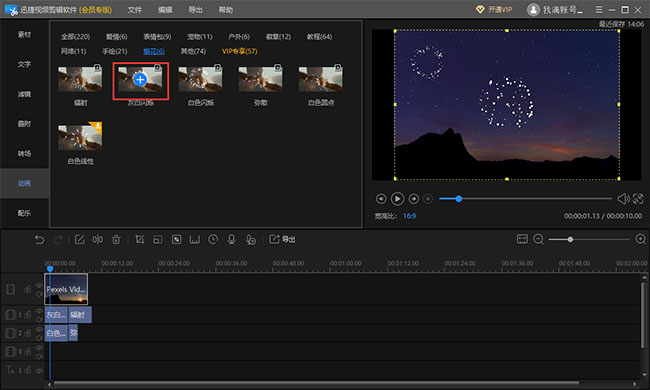Lock overlay track 2
Image resolution: width=650 pixels, height=390 pixels.
click(x=28, y=333)
